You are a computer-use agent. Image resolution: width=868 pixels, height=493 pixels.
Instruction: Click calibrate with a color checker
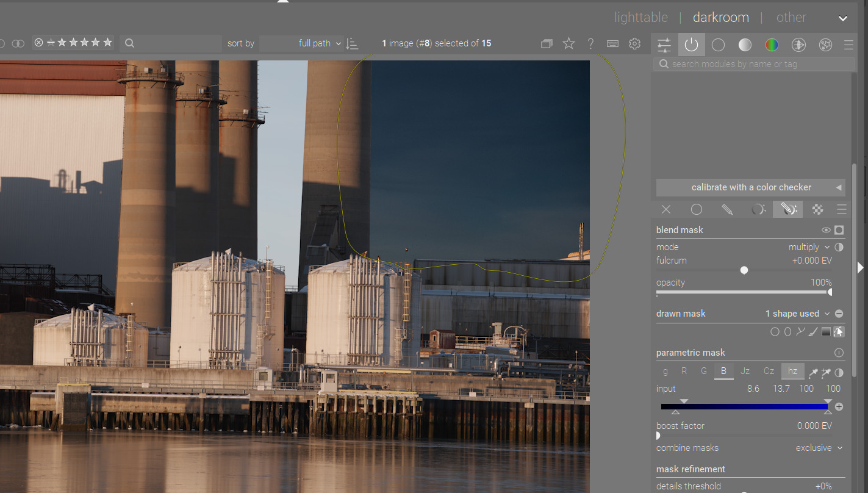(750, 187)
